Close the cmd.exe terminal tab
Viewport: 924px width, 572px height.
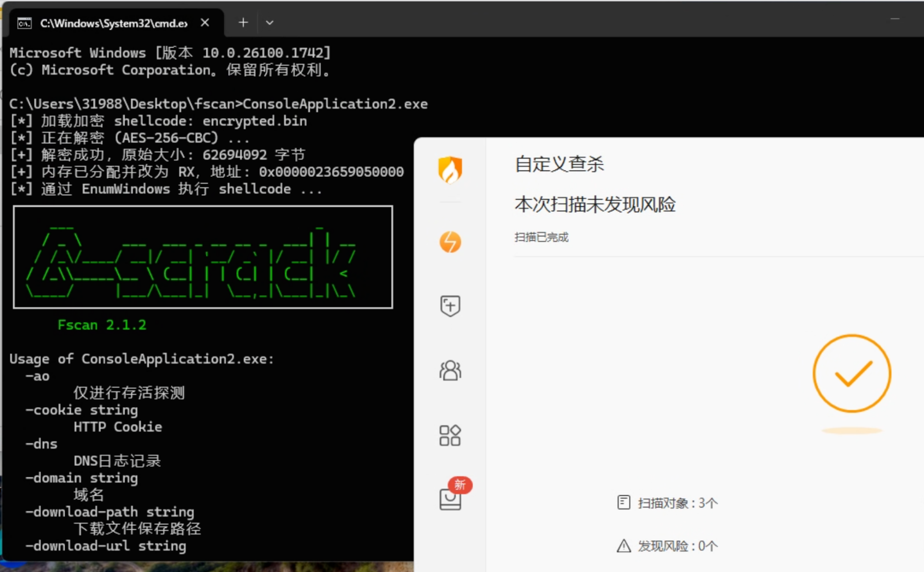tap(205, 23)
